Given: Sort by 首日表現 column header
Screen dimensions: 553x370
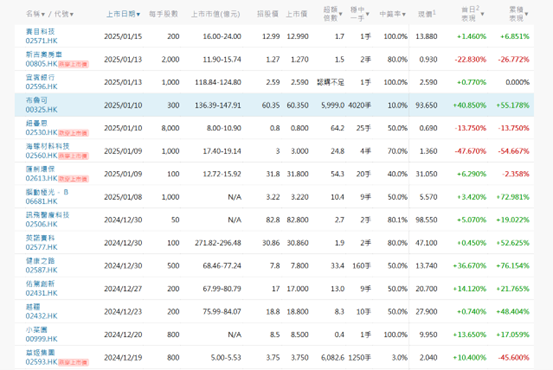Looking at the screenshot, I should [472, 14].
